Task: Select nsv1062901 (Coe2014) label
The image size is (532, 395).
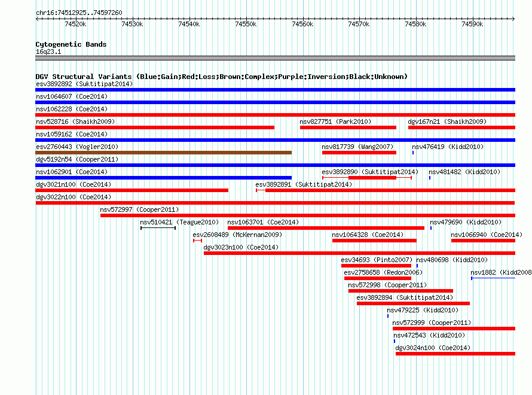Action: tap(72, 172)
